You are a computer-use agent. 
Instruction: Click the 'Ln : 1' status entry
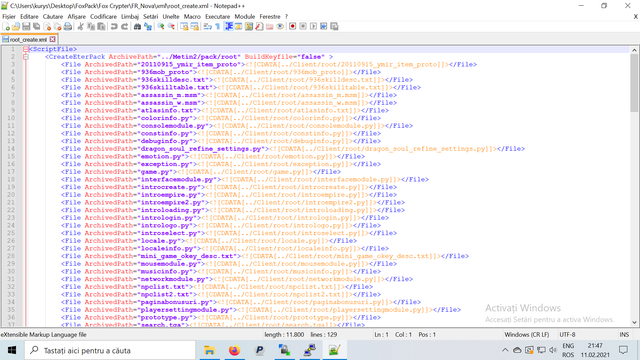point(381,334)
